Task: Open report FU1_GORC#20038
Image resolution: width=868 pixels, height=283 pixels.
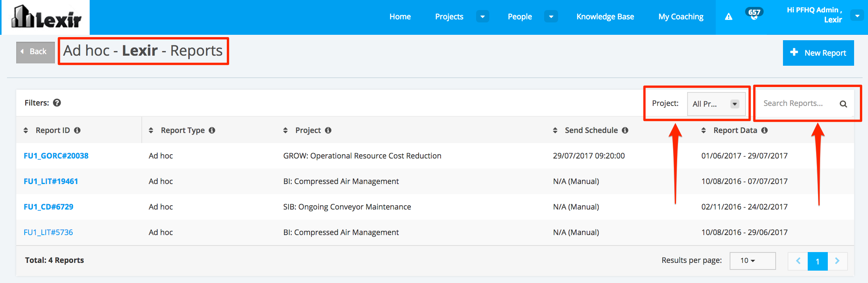Action: coord(56,156)
